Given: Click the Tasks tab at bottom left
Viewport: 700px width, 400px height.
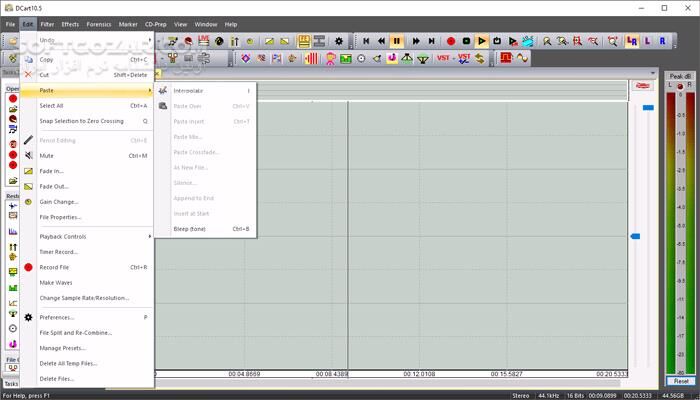Looking at the screenshot, I should tap(10, 383).
